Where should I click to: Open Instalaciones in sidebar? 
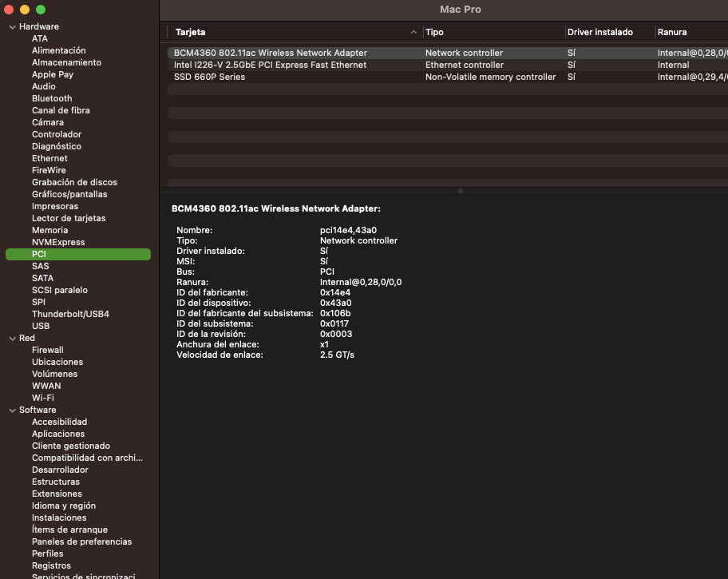pos(59,518)
